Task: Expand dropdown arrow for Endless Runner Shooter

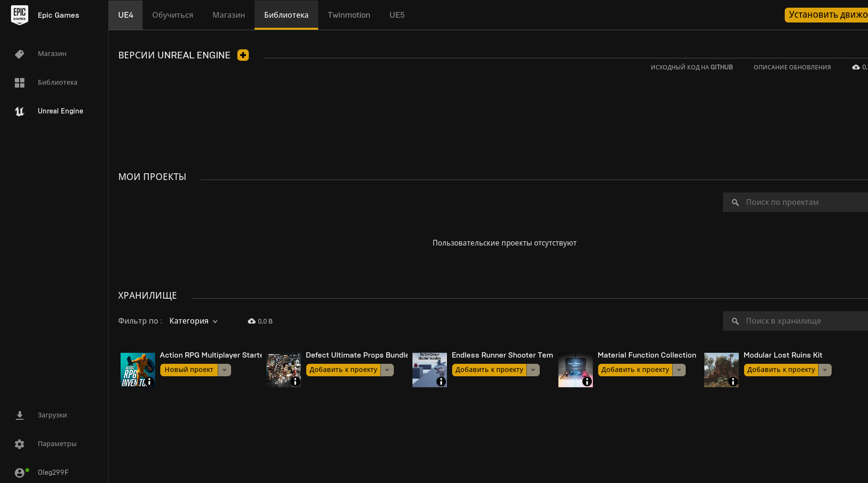Action: tap(533, 370)
